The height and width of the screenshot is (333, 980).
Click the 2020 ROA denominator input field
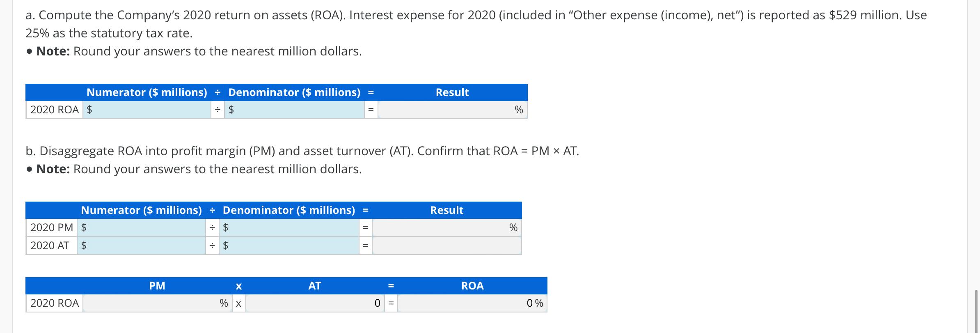click(298, 110)
